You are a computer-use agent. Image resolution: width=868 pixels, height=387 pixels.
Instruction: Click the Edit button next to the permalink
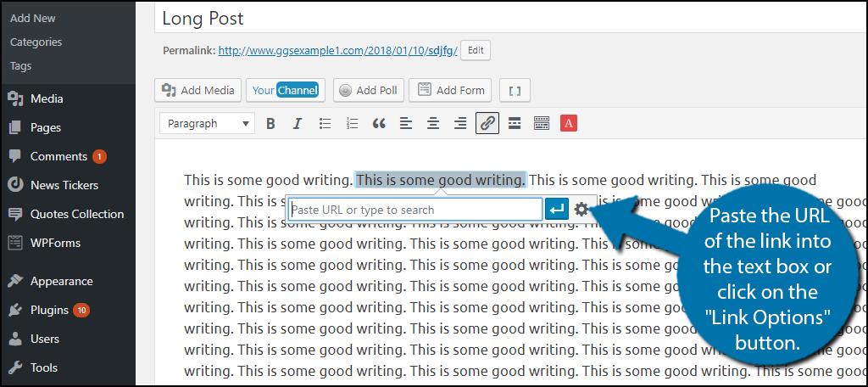click(x=476, y=50)
